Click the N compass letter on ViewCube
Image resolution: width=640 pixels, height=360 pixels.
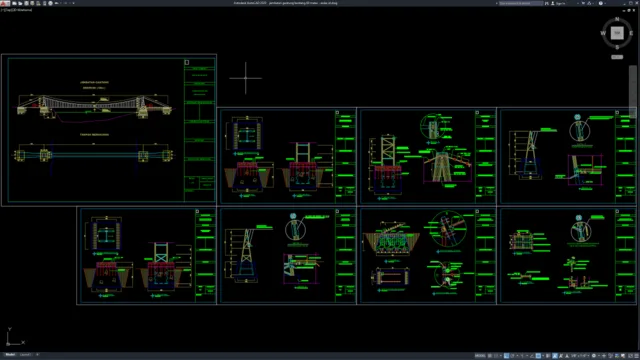[x=617, y=19]
